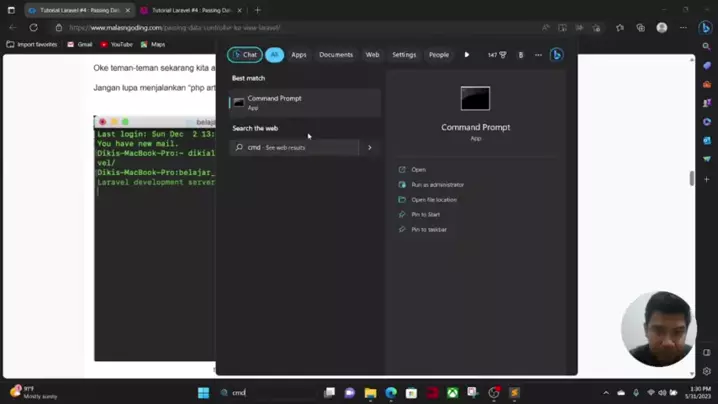Choose Open file location
The width and height of the screenshot is (718, 404).
tap(434, 200)
